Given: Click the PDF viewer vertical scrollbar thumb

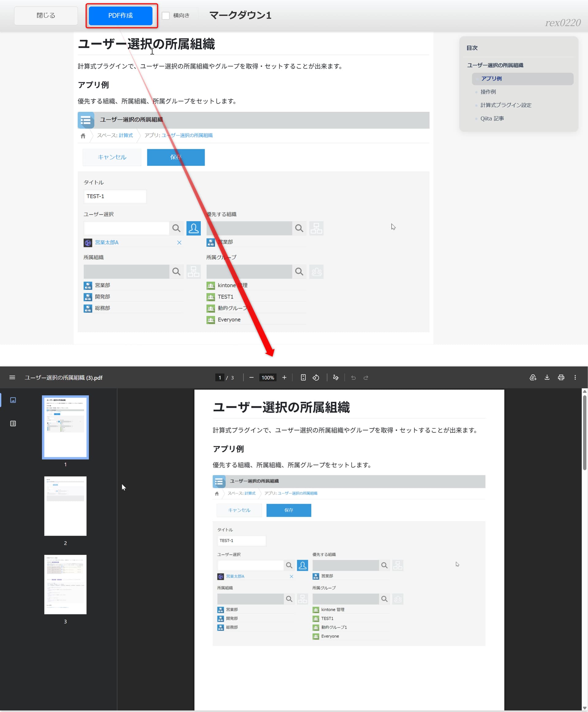Looking at the screenshot, I should 584,432.
